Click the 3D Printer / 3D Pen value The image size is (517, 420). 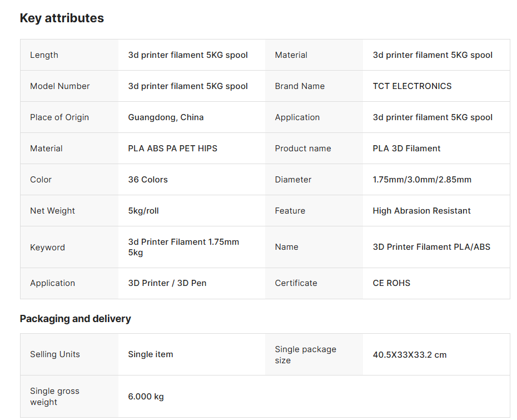[x=167, y=283]
